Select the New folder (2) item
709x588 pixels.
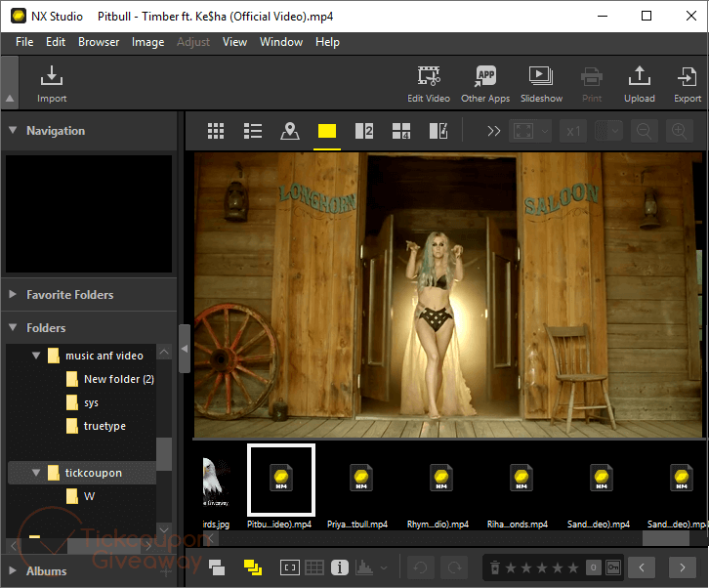pos(110,379)
